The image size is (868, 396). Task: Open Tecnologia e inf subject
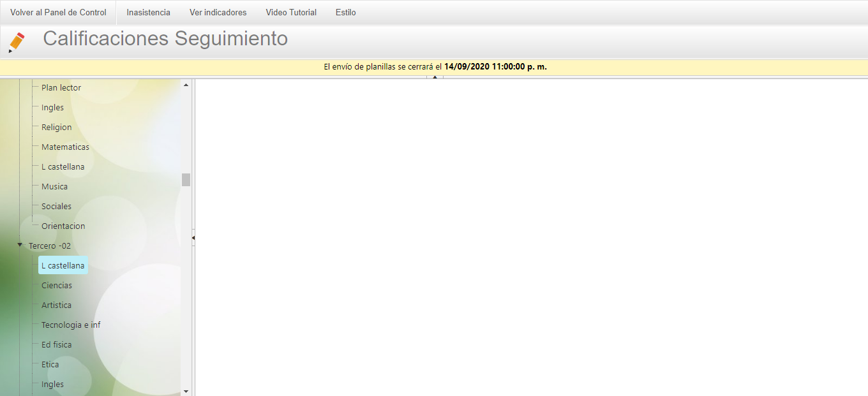point(71,325)
